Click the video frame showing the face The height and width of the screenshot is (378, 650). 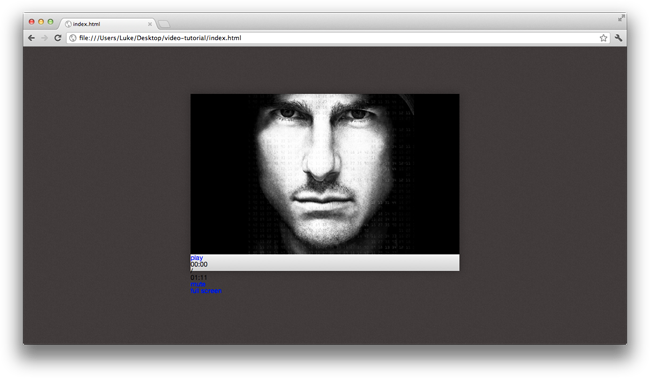[325, 174]
